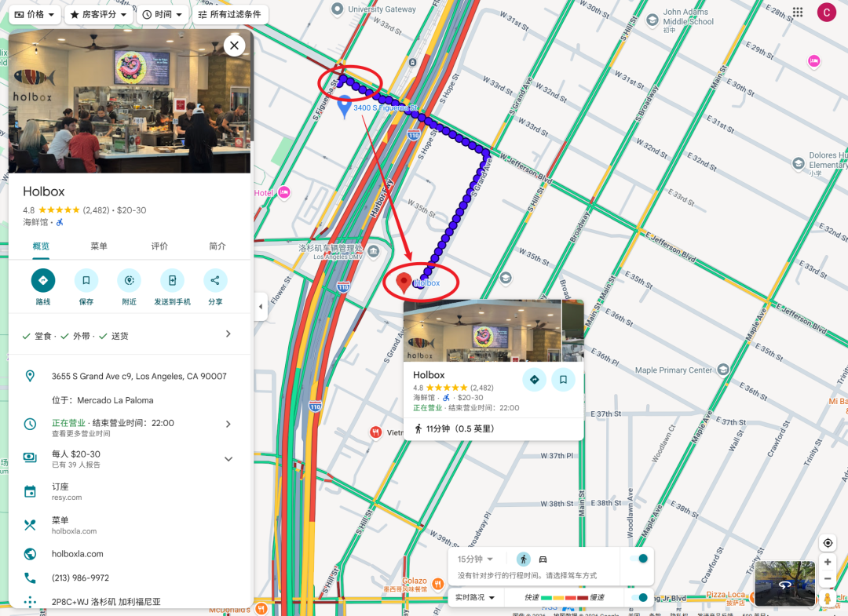Switch to the 菜单 tab
Image resolution: width=848 pixels, height=616 pixels.
pyautogui.click(x=99, y=246)
